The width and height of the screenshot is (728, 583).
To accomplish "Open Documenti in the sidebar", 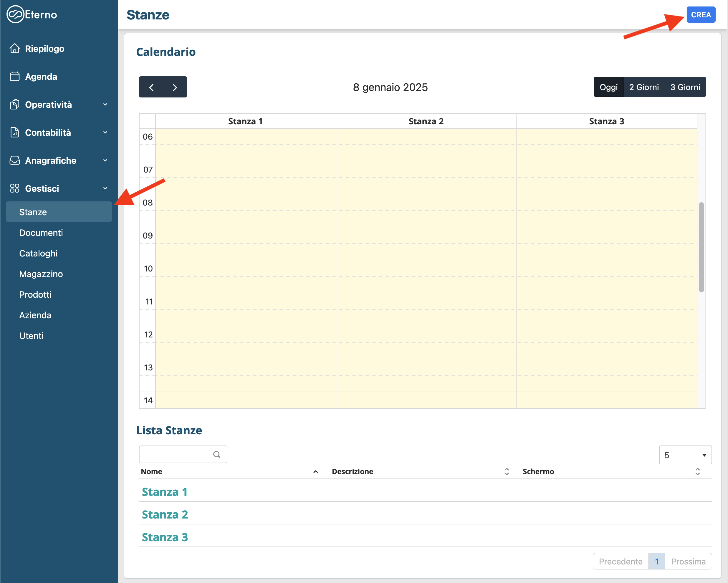I will tap(41, 233).
